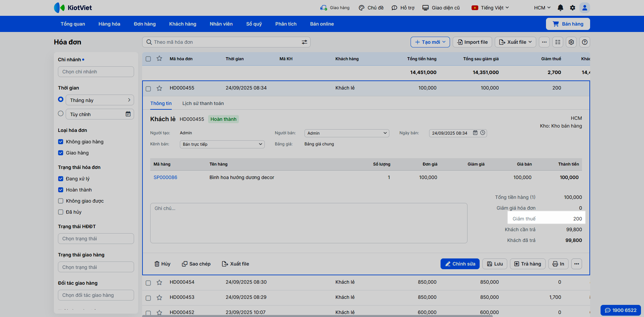The width and height of the screenshot is (644, 317).
Task: Expand the Người bán Admin dropdown
Action: tap(347, 133)
